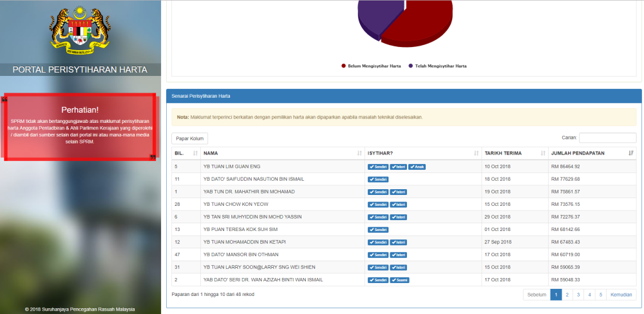Click the Kemudian next page button
The height and width of the screenshot is (314, 644).
point(621,295)
